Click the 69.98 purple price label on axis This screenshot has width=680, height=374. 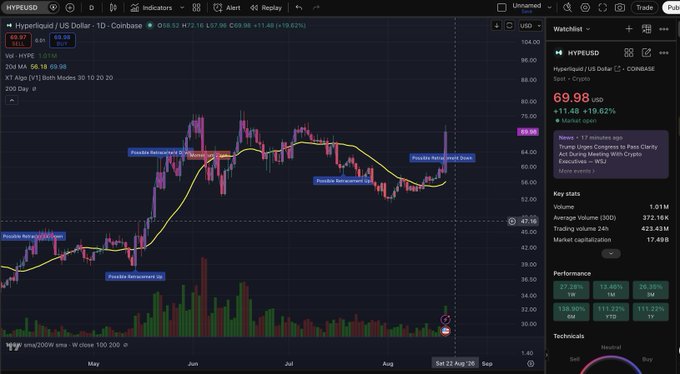(528, 131)
